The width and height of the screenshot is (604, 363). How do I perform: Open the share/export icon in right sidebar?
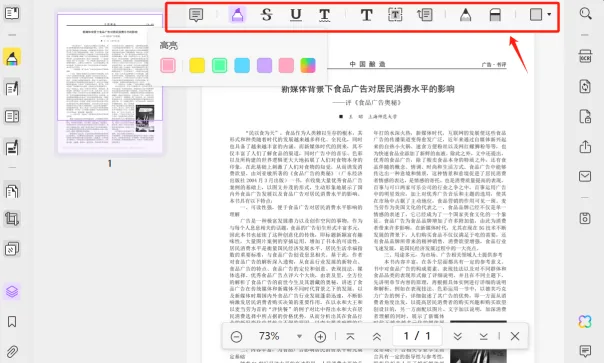coord(585,146)
